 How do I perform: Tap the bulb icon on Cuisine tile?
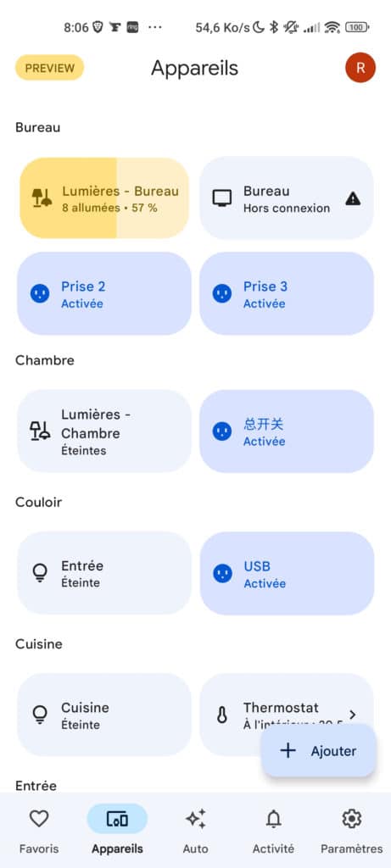coord(40,715)
